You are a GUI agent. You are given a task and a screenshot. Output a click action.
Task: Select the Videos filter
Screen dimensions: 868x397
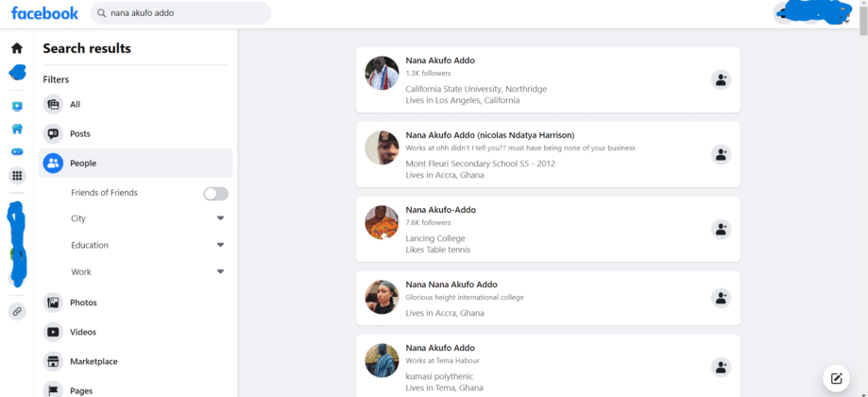pyautogui.click(x=82, y=332)
